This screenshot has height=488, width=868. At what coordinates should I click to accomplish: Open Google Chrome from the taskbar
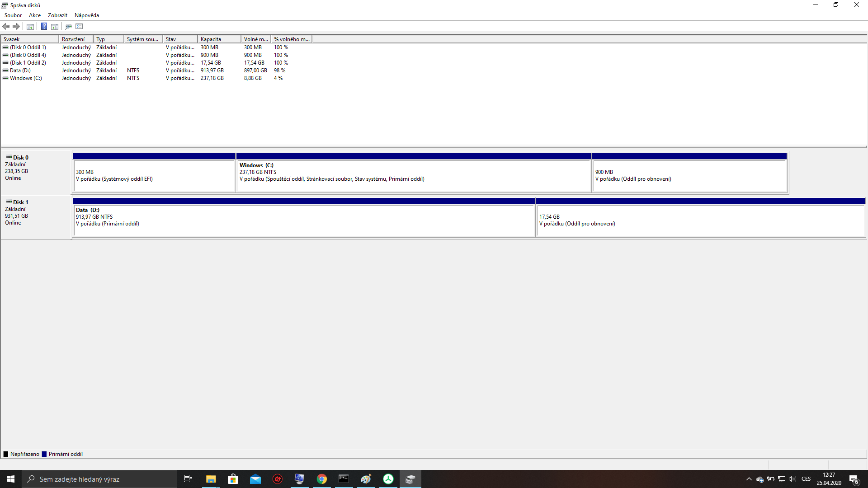point(321,479)
